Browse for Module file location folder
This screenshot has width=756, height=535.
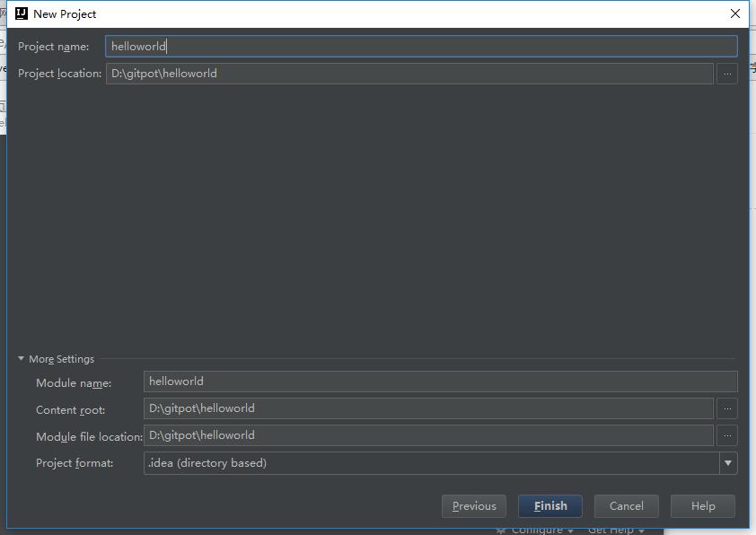click(727, 435)
